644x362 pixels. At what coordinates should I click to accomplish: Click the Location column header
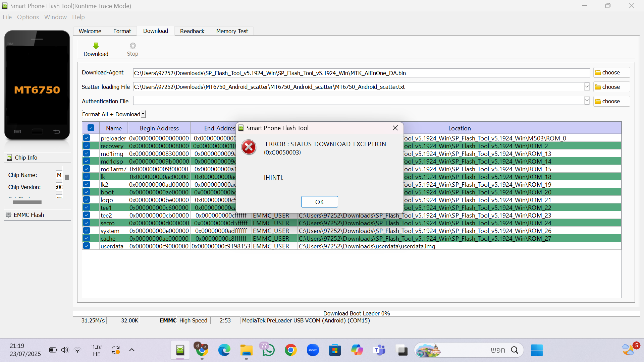pos(460,128)
